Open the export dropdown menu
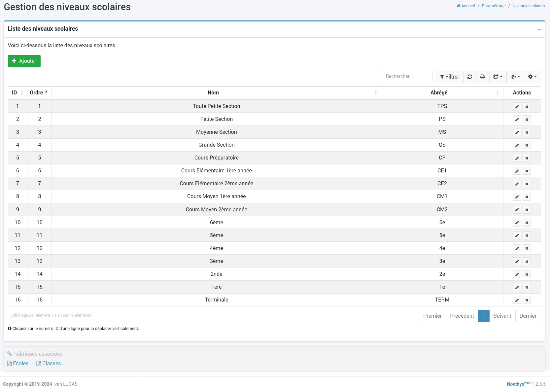The width and height of the screenshot is (550, 392). click(498, 77)
